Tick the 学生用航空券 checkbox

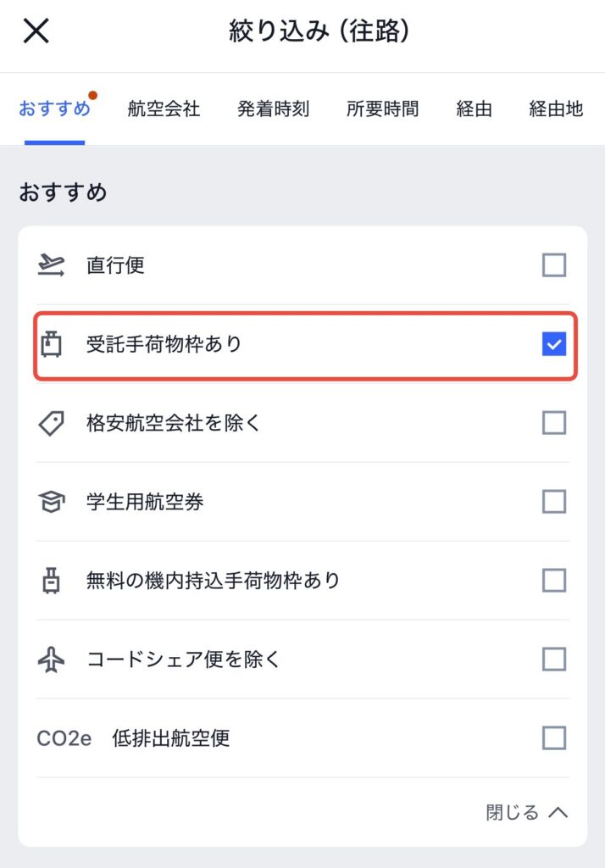click(x=554, y=502)
